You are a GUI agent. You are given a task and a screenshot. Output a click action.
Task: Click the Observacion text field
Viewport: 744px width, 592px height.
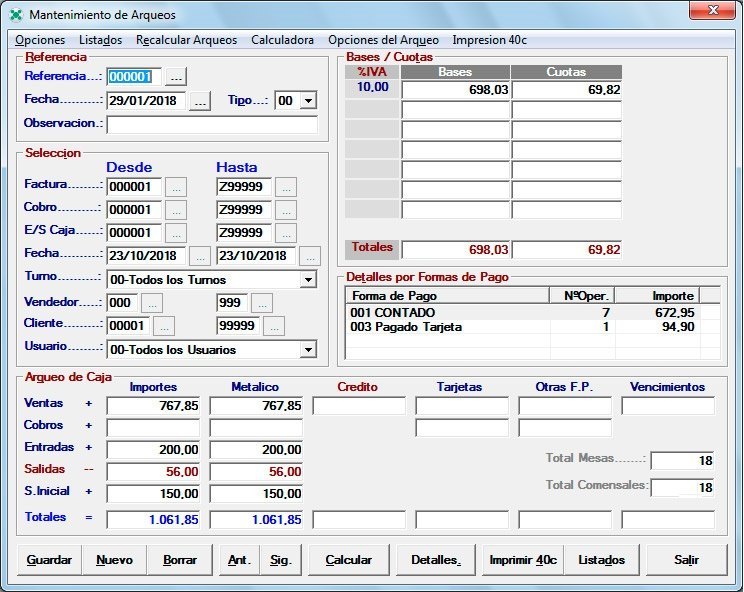tap(212, 125)
